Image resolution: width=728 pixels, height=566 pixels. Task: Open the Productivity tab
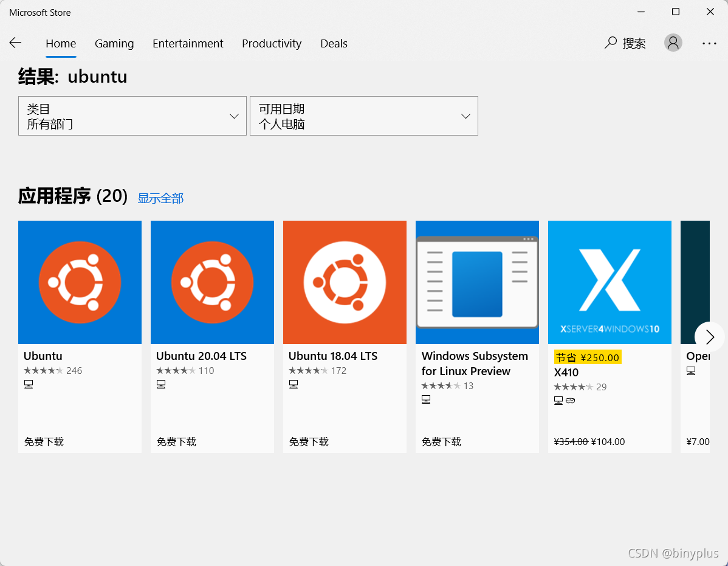click(272, 43)
